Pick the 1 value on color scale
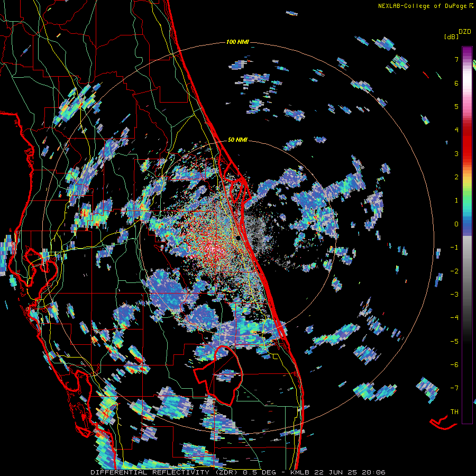 tap(456, 200)
